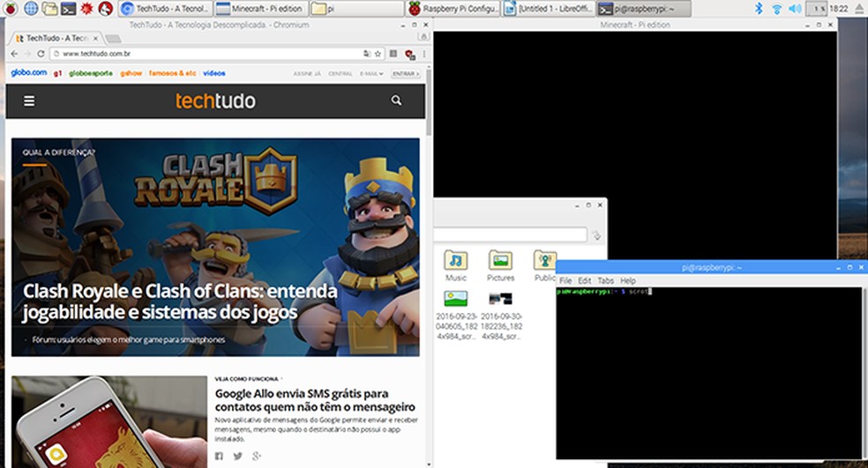Click the file manager path bar
The height and width of the screenshot is (468, 868).
click(x=509, y=234)
